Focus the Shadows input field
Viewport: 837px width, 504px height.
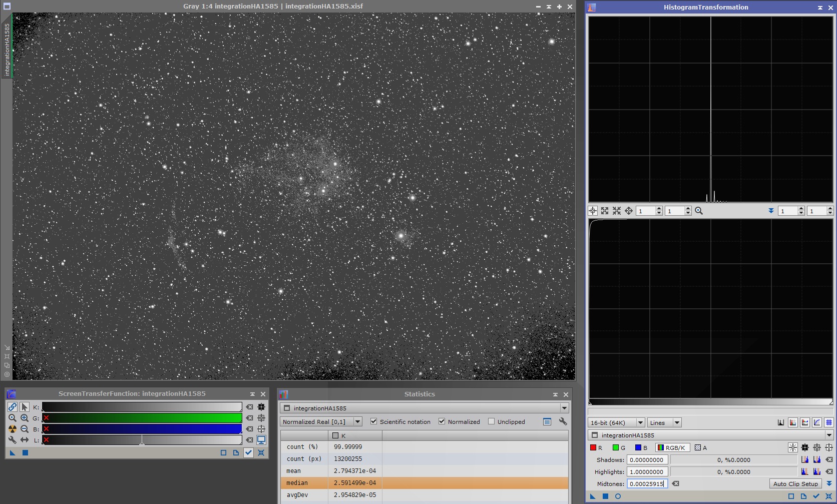pyautogui.click(x=647, y=459)
